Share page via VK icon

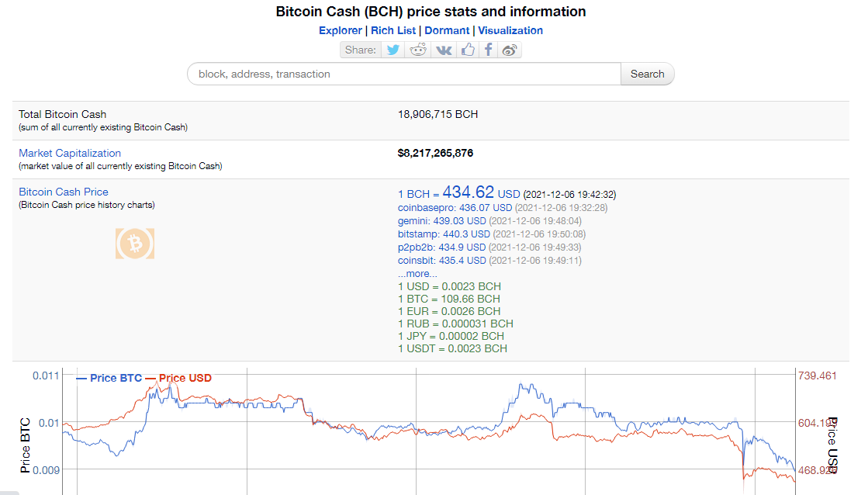pyautogui.click(x=444, y=50)
